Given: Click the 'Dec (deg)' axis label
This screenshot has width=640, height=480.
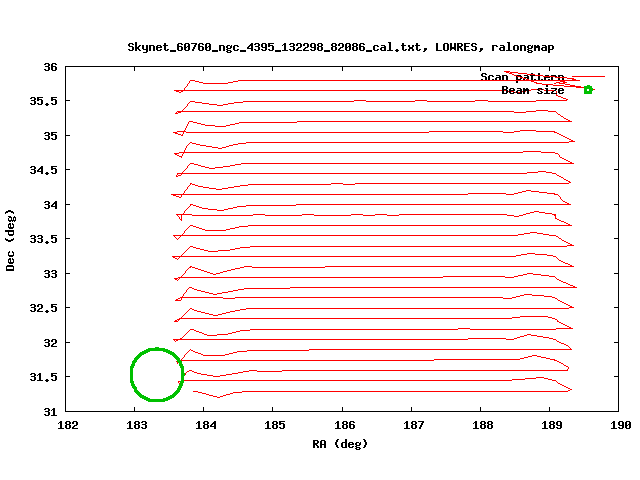Looking at the screenshot, I should click(10, 240).
